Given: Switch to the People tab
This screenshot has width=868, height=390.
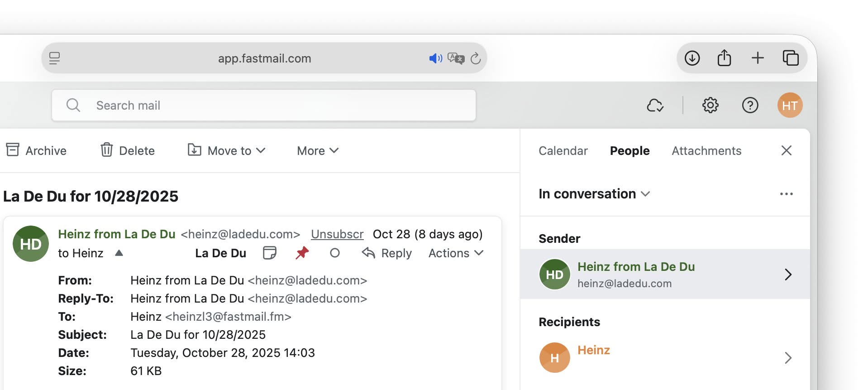Looking at the screenshot, I should (630, 151).
